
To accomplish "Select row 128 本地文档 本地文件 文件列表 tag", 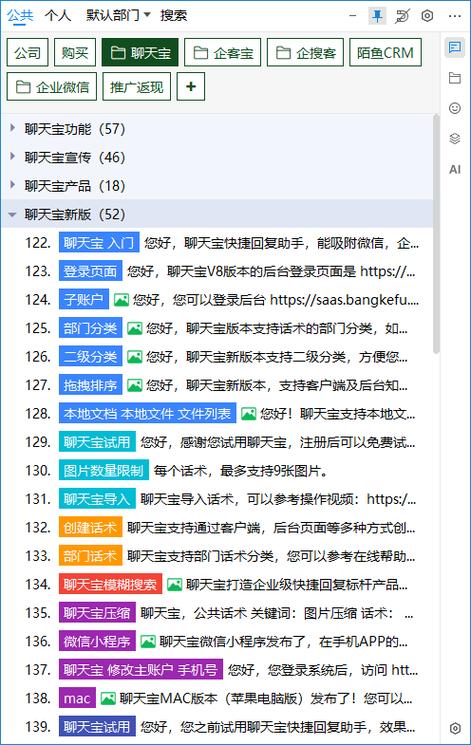I will click(147, 414).
